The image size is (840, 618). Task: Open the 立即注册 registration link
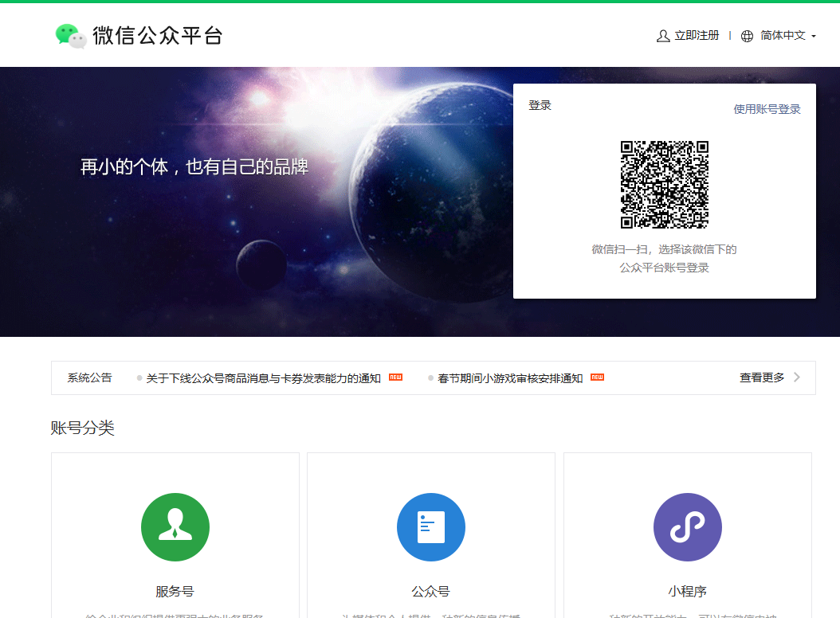coord(697,35)
